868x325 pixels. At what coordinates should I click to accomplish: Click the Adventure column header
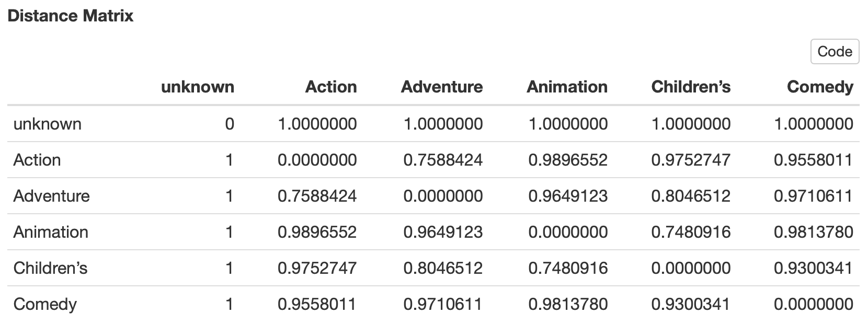tap(442, 87)
